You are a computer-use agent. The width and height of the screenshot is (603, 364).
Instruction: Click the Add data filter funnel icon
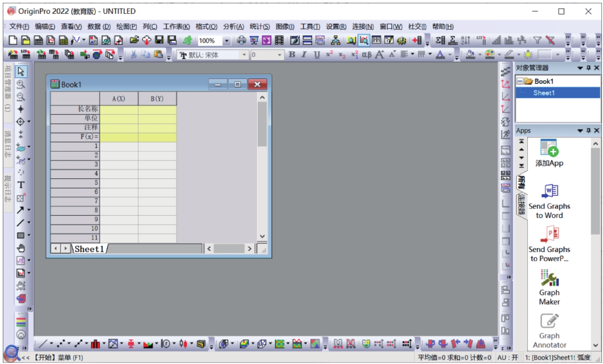[x=537, y=40]
